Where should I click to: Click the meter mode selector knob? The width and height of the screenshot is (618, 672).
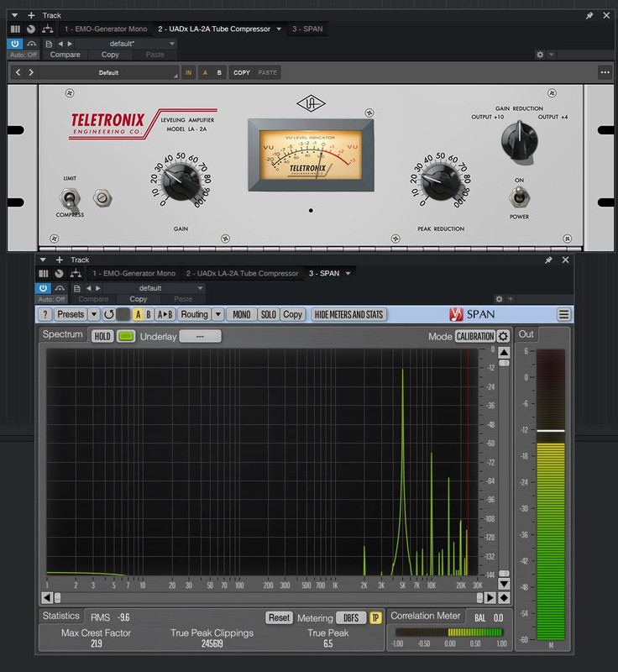(x=520, y=141)
